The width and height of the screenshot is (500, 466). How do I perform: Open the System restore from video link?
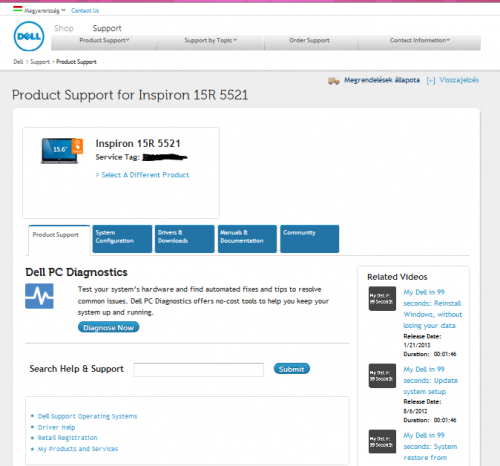[430, 446]
